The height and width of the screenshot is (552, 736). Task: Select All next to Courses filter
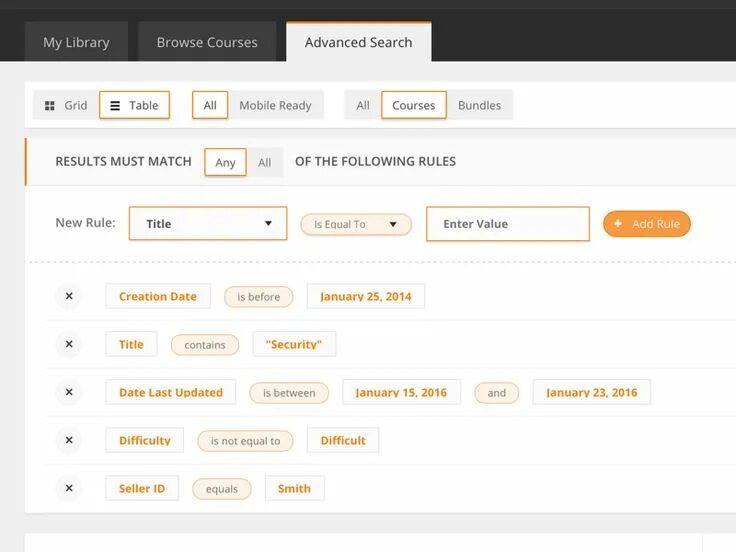(363, 105)
